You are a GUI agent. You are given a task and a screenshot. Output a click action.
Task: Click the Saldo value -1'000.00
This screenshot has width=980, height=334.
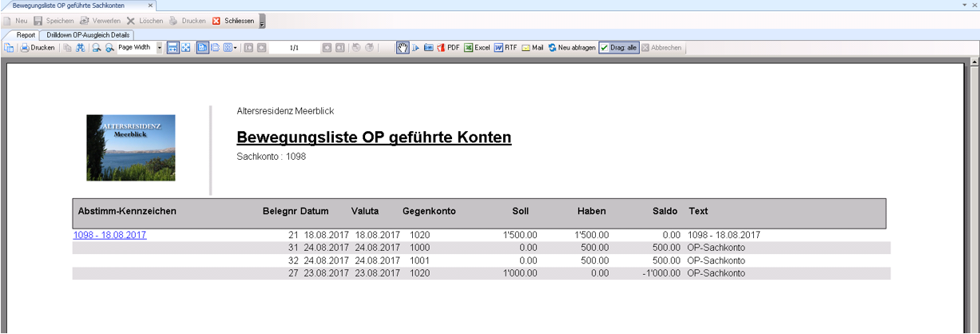tap(661, 273)
